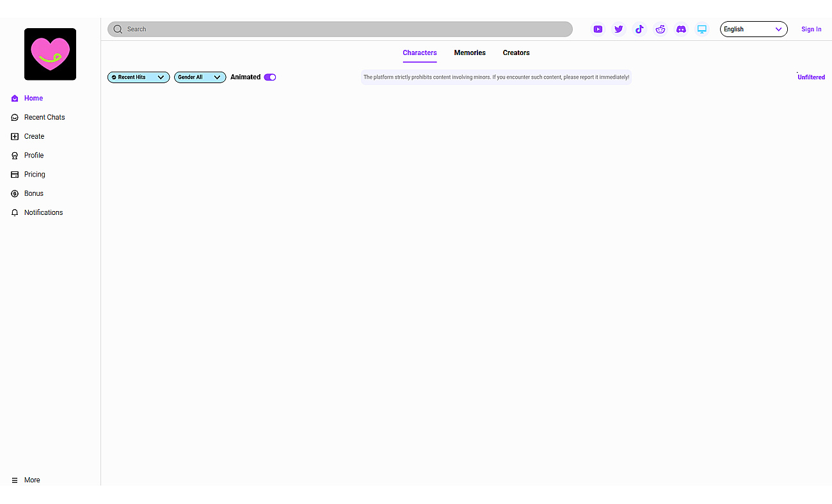Click the Profile avatar icon
This screenshot has width=832, height=504.
[15, 155]
